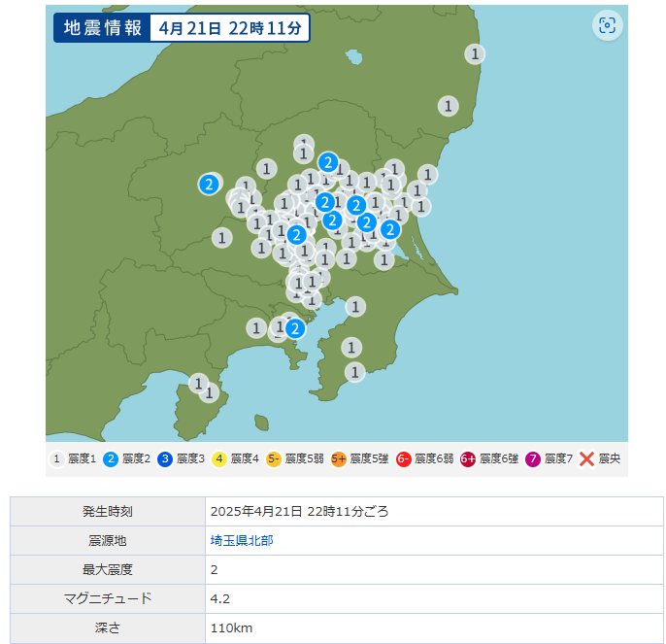The width and height of the screenshot is (666, 644).
Task: Click the orange 震度5強 legend icon
Action: (x=339, y=458)
